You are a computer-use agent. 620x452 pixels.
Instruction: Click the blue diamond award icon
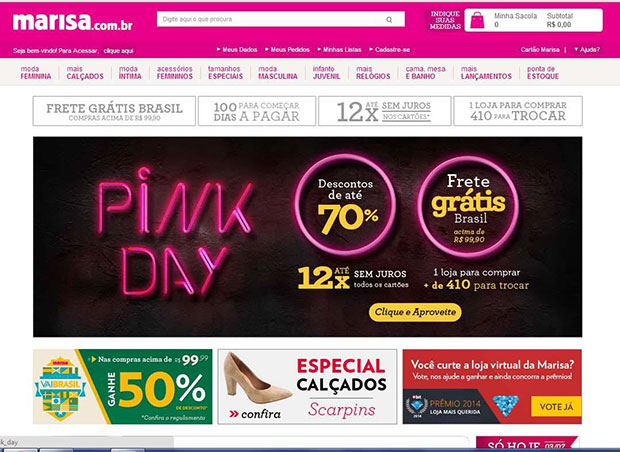[506, 405]
